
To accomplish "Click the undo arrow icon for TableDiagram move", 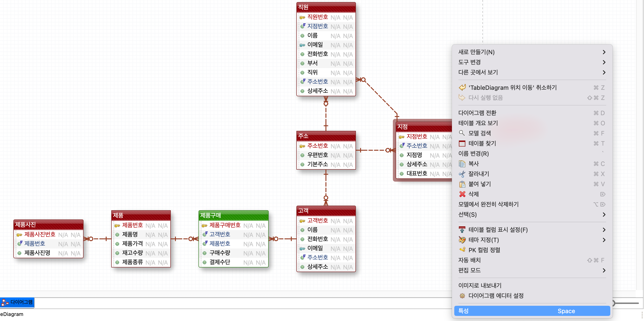I will [x=462, y=87].
